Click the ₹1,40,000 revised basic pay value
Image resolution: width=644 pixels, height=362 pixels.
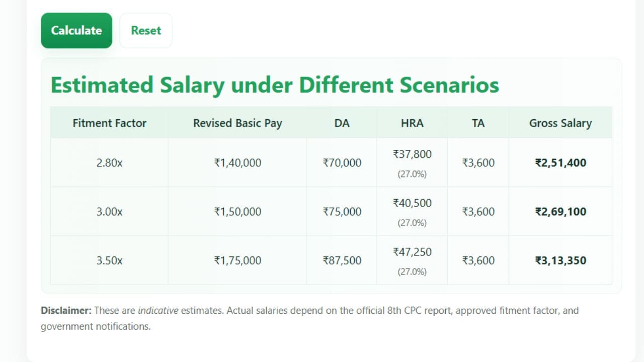click(x=237, y=163)
